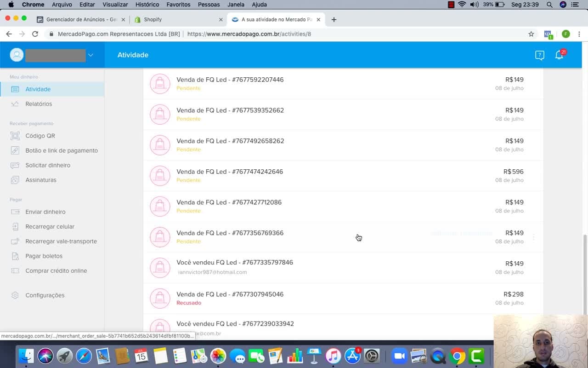Image resolution: width=588 pixels, height=368 pixels.
Task: Open sale Venda de FQ Led #7677539352662
Action: pos(343,115)
